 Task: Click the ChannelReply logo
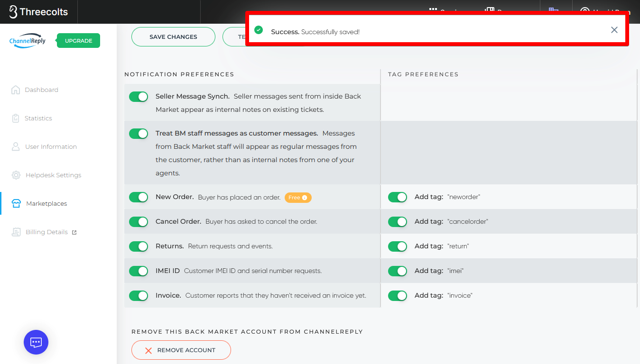tap(28, 40)
